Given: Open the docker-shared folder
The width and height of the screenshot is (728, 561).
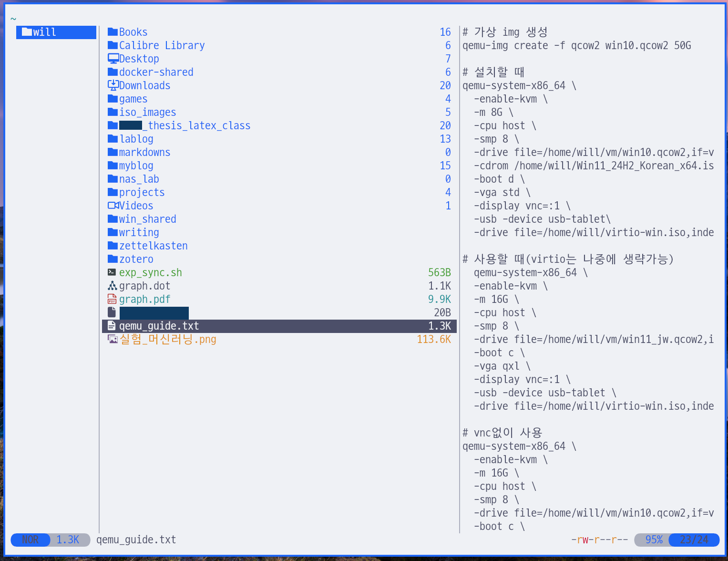Looking at the screenshot, I should (156, 72).
